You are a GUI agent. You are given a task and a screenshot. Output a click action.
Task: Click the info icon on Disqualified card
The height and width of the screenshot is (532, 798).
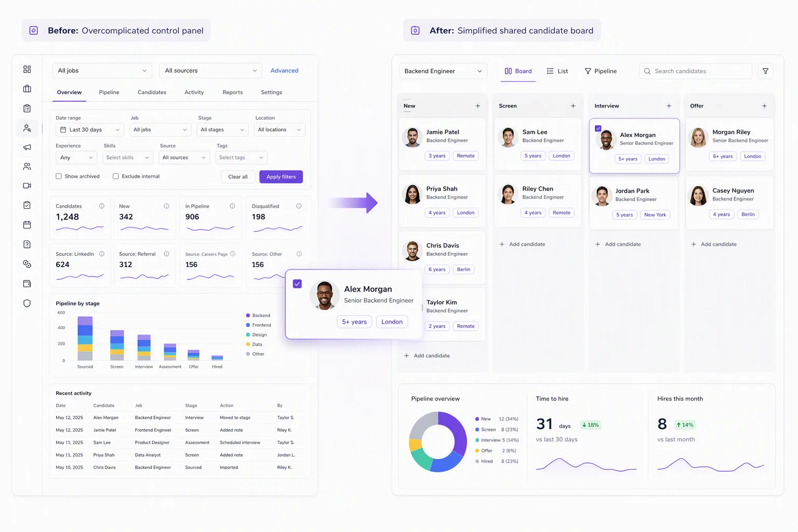299,206
